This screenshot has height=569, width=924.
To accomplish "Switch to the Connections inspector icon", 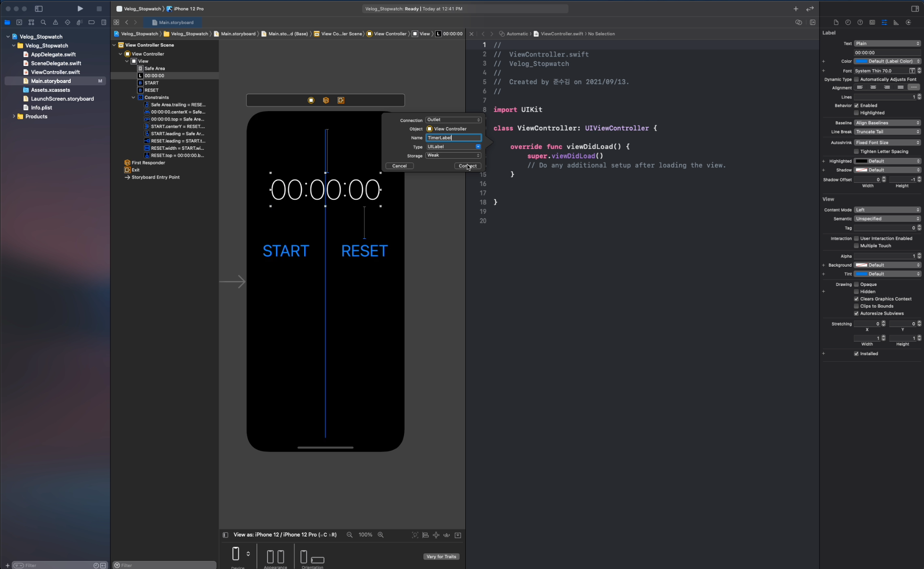I will [908, 22].
